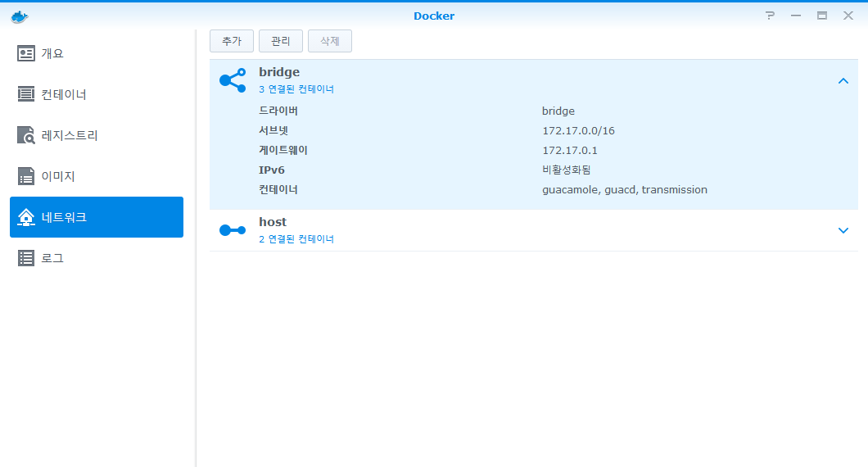Click the 로그 log list icon
The width and height of the screenshot is (868, 467).
[x=26, y=258]
